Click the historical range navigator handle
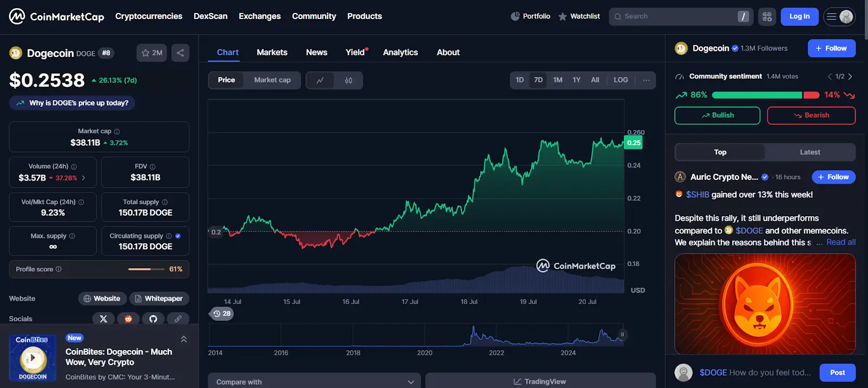 pos(622,335)
